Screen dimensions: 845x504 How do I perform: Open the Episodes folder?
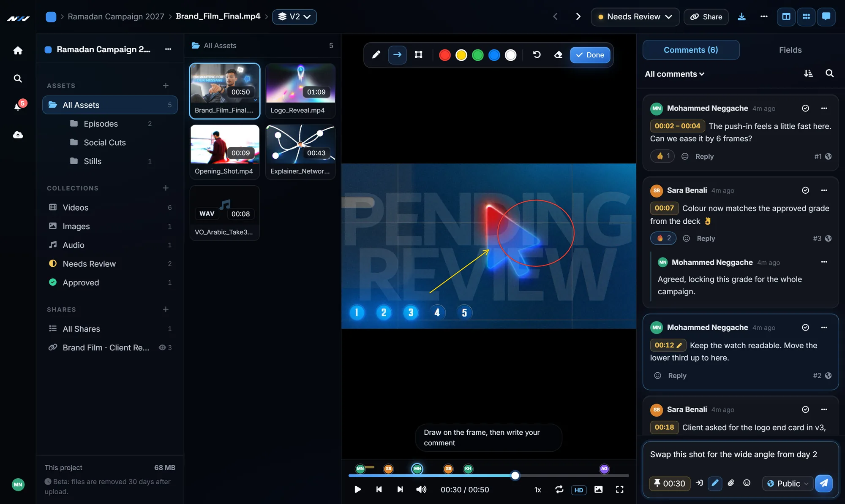[x=110, y=124]
